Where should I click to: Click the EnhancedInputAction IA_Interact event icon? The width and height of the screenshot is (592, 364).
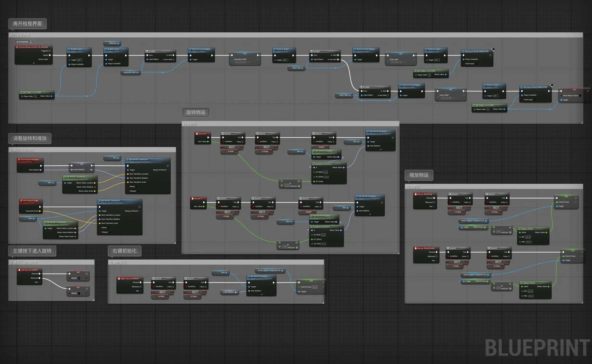pos(17,47)
